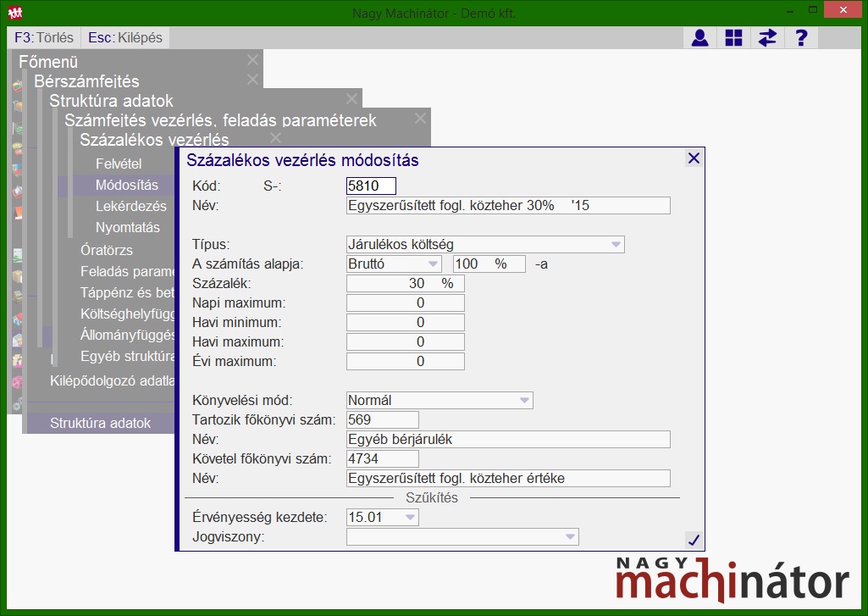Image resolution: width=868 pixels, height=616 pixels.
Task: Select the Felvétel menu item
Action: coord(119,164)
